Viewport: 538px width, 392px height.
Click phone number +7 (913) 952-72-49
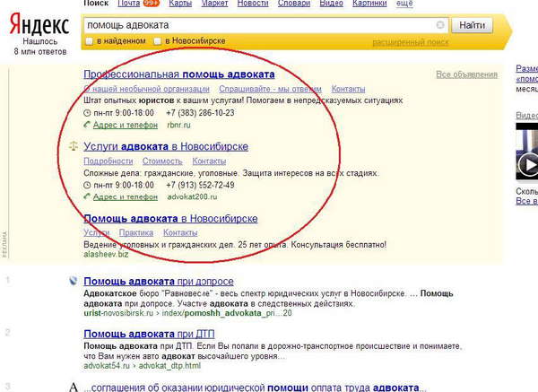coord(200,185)
